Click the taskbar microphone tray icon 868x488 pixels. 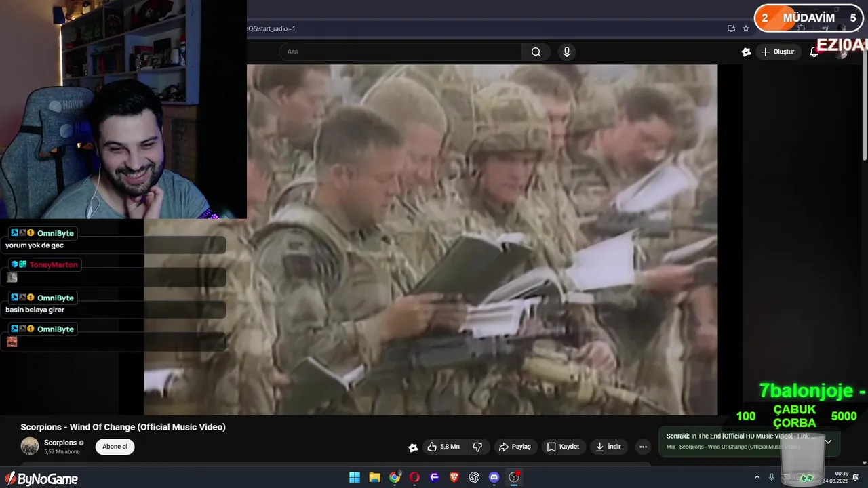coord(772,477)
